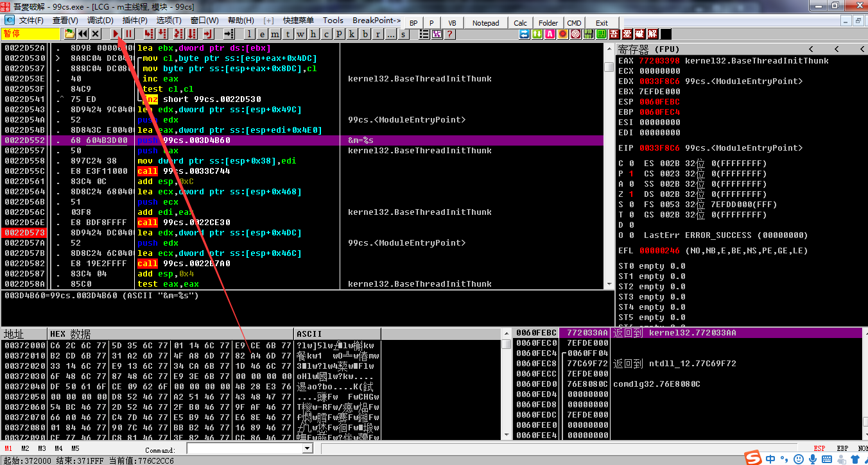The image size is (868, 465).
Task: Run the program with the play icon
Action: click(116, 34)
